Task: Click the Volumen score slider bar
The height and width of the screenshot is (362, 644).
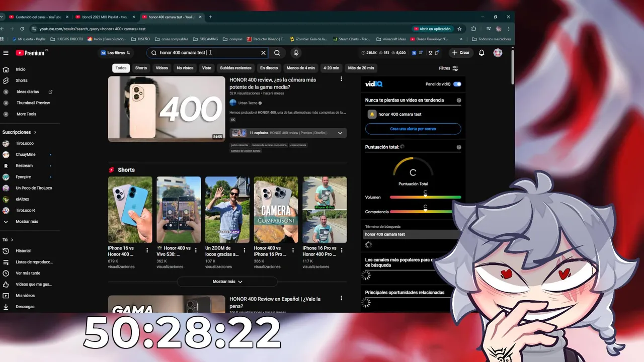Action: 426,197
